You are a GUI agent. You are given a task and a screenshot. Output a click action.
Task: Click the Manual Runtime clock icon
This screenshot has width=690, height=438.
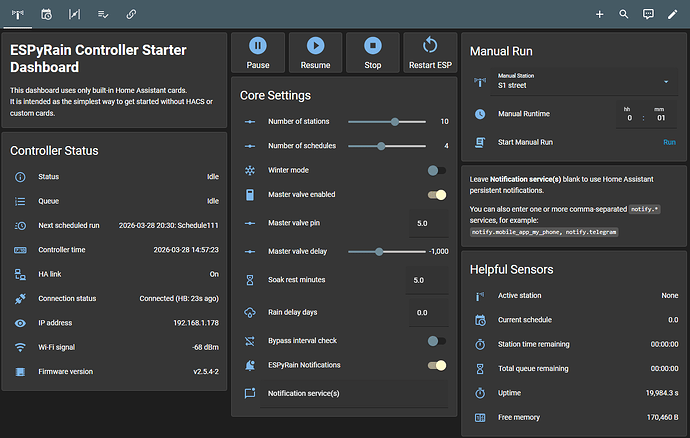480,114
